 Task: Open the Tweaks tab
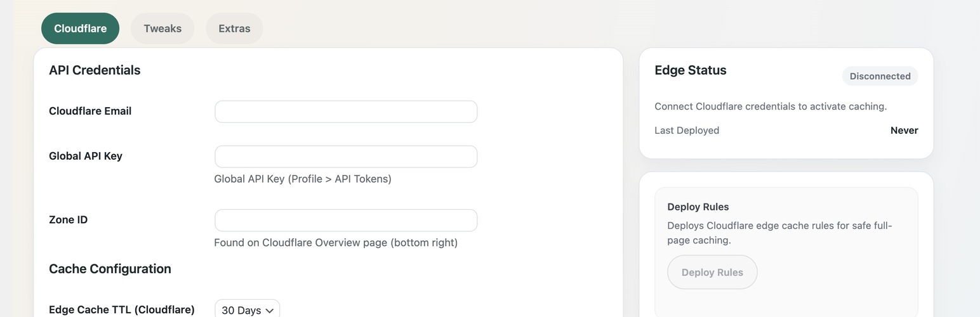click(x=162, y=29)
